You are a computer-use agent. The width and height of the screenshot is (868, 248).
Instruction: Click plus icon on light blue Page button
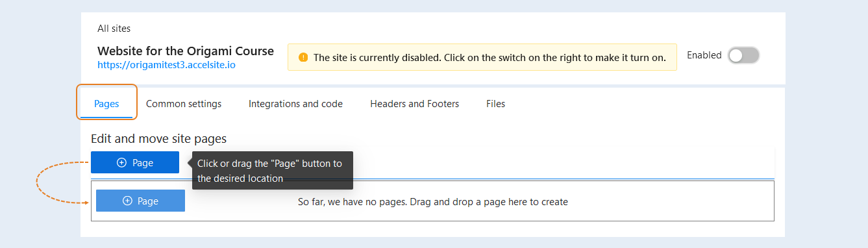(127, 201)
